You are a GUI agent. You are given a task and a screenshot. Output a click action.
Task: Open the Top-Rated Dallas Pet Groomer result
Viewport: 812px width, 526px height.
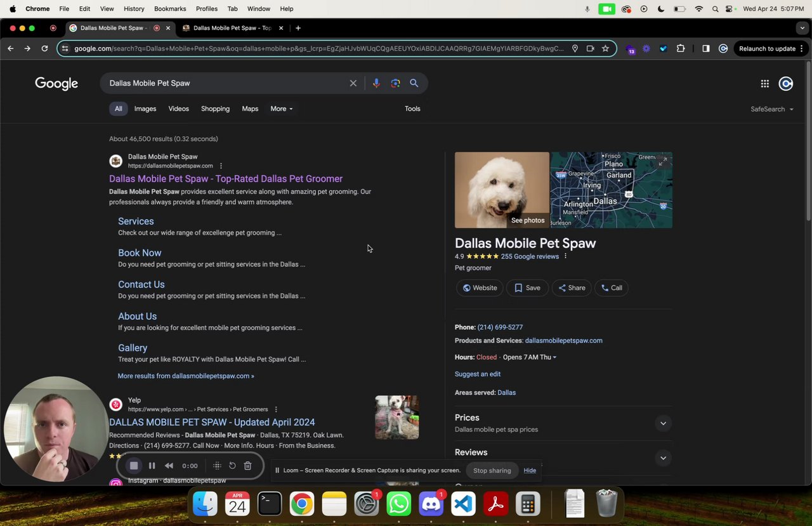(x=226, y=179)
